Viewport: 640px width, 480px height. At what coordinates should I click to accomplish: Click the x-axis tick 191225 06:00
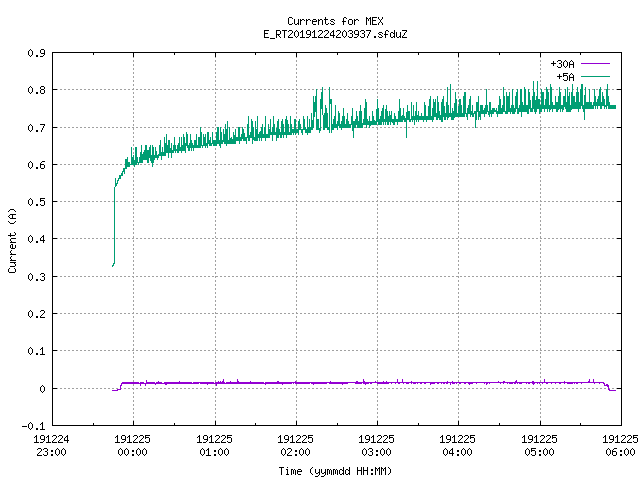(620, 445)
